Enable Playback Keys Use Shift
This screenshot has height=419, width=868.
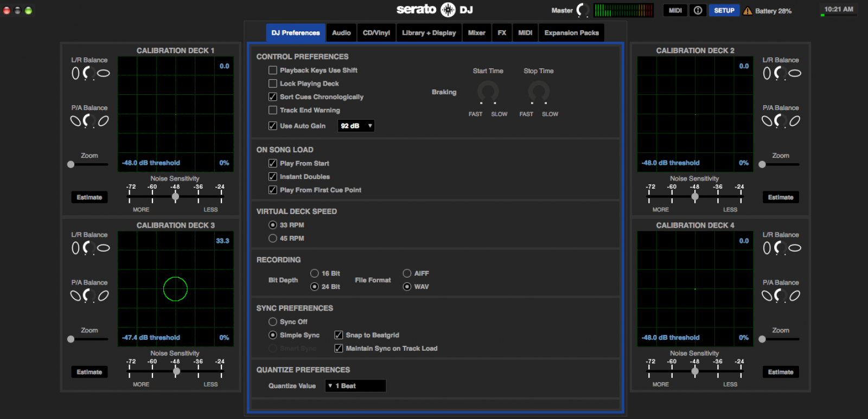click(273, 70)
